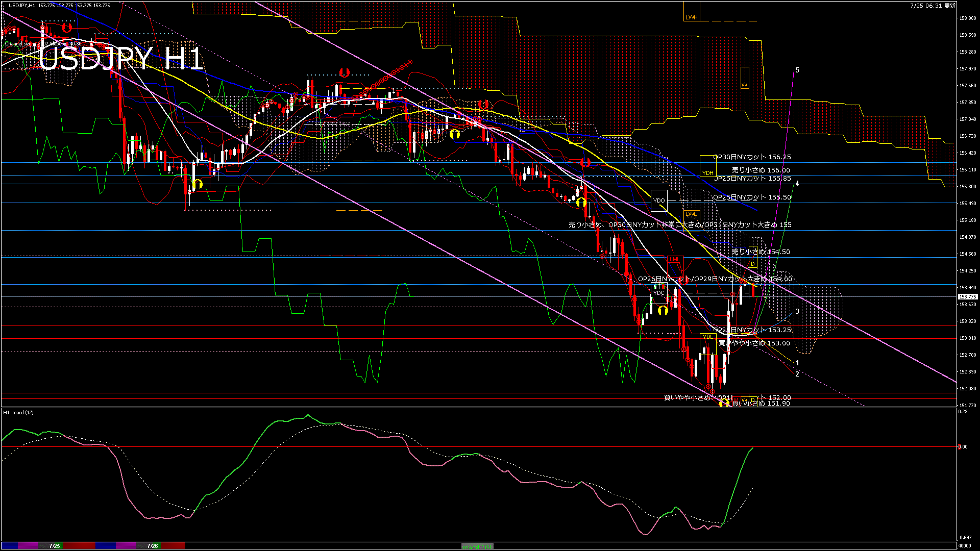The height and width of the screenshot is (551, 980).
Task: Select the 売り小さめ 156.00 level label
Action: coord(761,170)
